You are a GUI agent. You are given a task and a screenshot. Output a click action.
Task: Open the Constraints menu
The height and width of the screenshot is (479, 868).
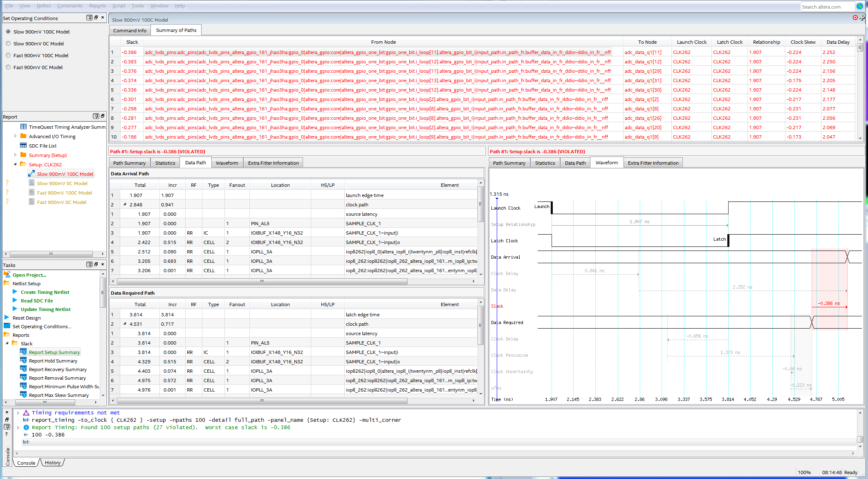click(x=70, y=6)
